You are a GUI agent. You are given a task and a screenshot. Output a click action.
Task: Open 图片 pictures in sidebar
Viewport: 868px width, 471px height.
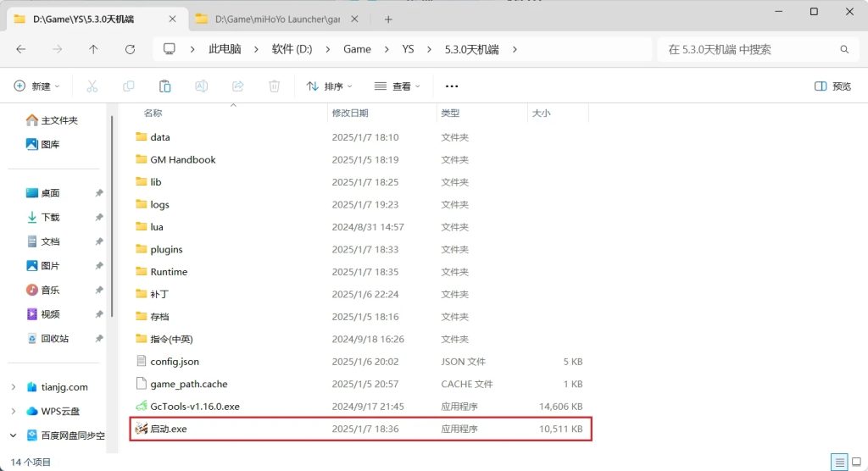coord(43,266)
